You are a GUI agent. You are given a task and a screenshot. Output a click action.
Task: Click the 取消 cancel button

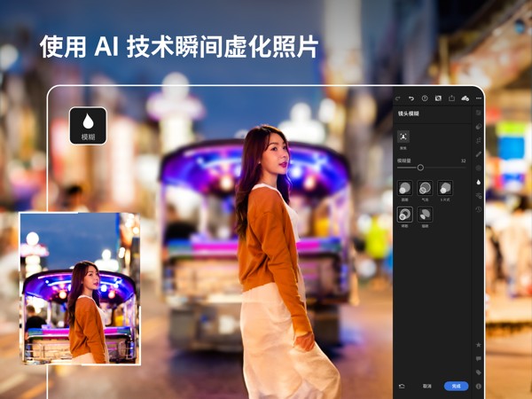[x=426, y=386]
